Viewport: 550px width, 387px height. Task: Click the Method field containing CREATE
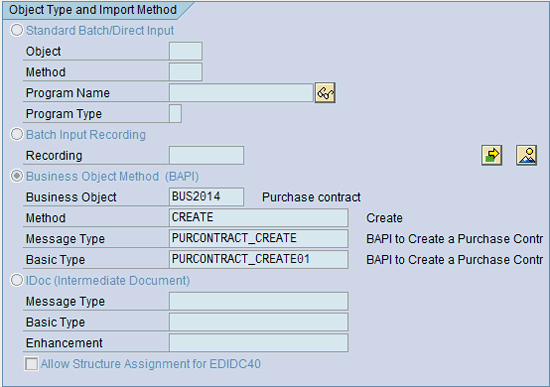coord(259,218)
